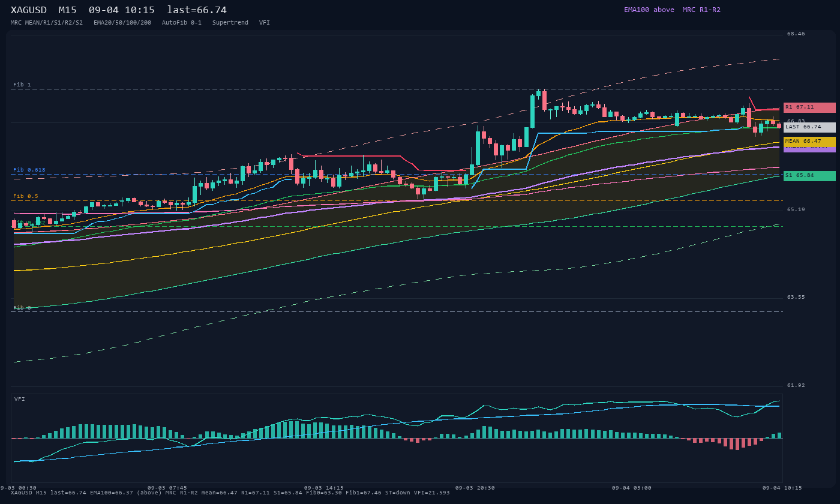Click the MEAN 66.47 price tag
The image size is (840, 504).
[x=809, y=142]
